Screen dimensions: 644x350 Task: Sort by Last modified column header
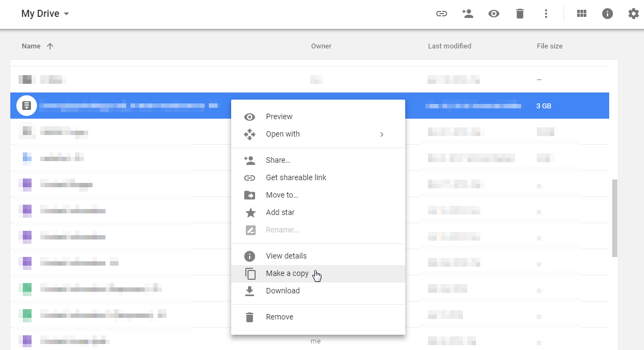[x=449, y=46]
